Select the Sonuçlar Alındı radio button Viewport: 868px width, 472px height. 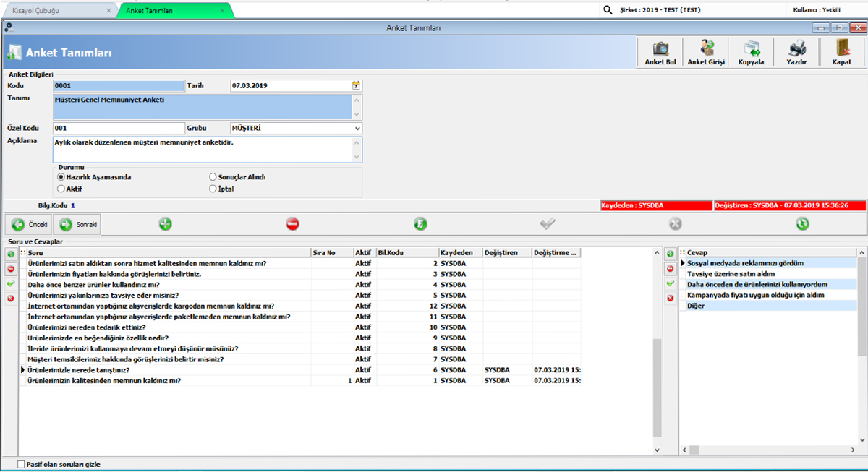click(x=213, y=176)
